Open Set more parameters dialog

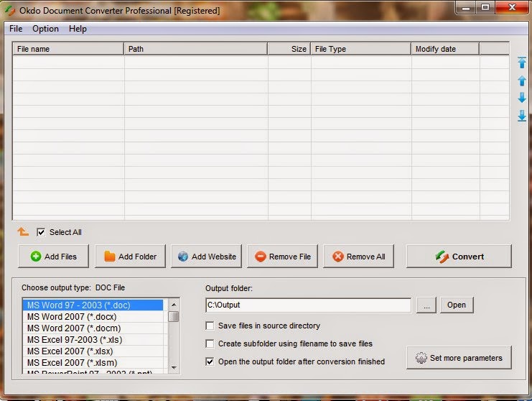459,358
